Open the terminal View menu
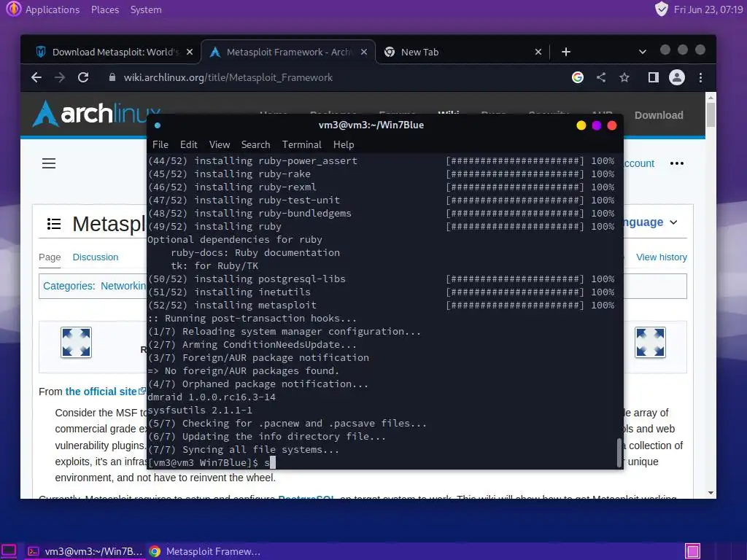Viewport: 747px width, 560px height. 219,145
